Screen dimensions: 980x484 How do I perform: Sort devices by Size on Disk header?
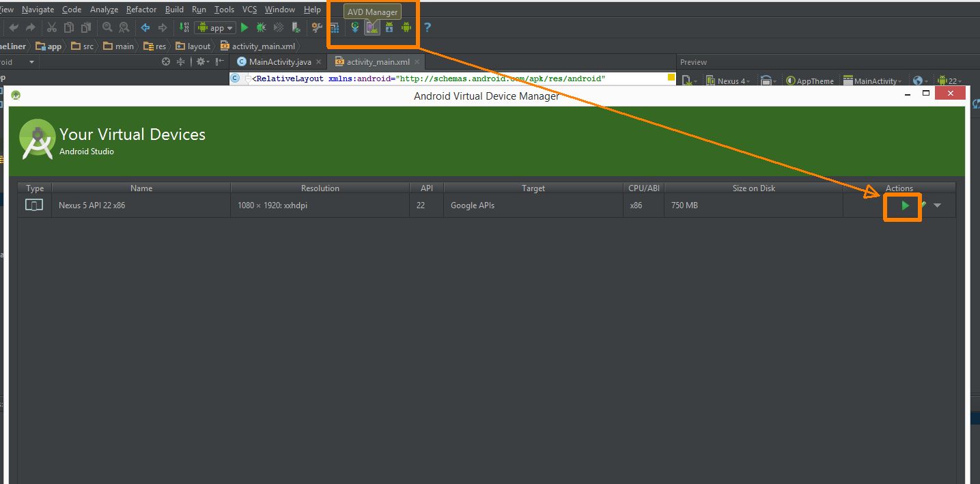[754, 188]
